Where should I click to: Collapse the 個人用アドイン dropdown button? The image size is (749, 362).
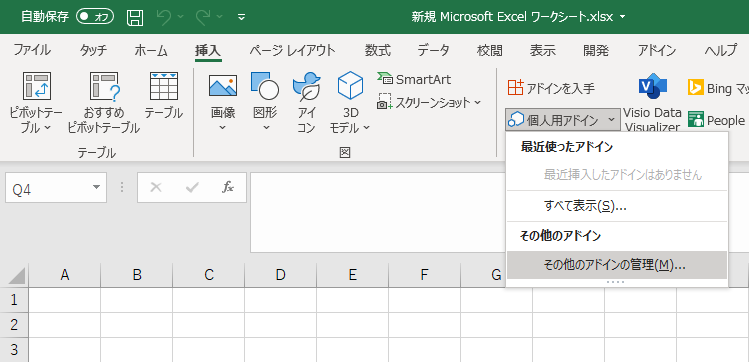pyautogui.click(x=562, y=120)
